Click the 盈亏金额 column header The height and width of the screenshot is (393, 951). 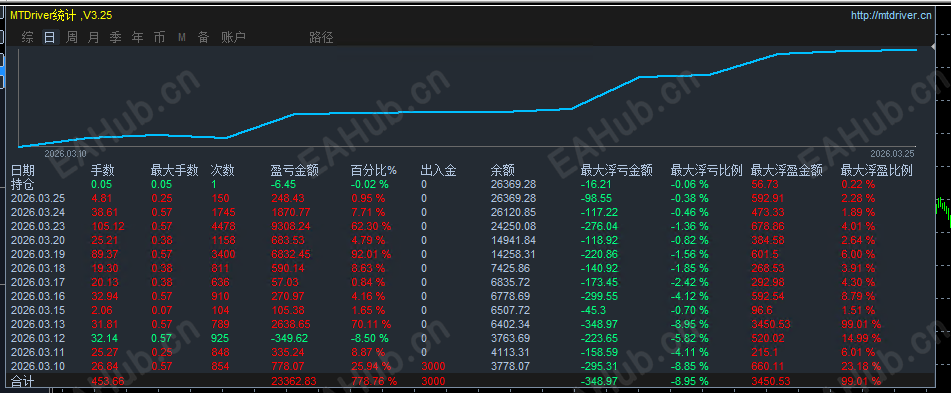294,170
